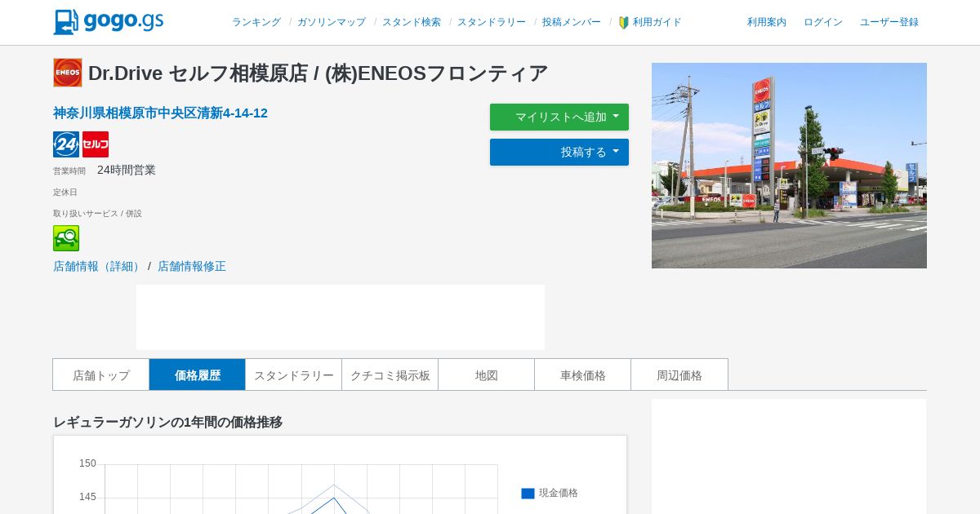This screenshot has width=980, height=514.
Task: Click the 現金価格 legend label
Action: (x=559, y=493)
